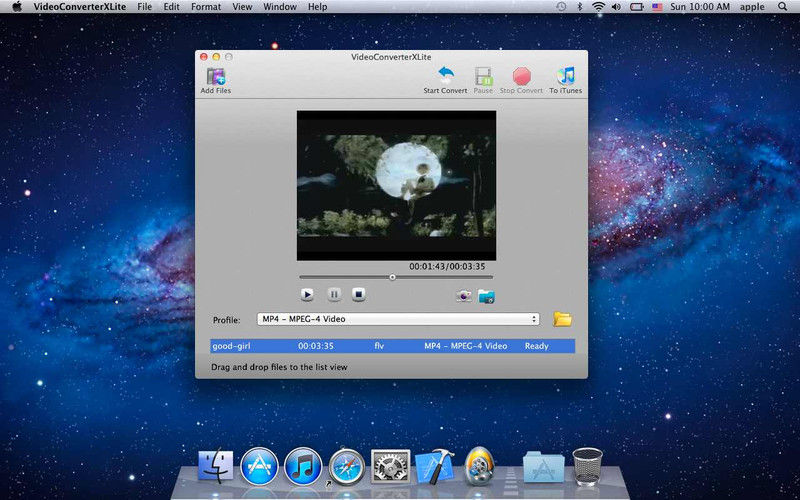Open the Edit menu
Screen dimensions: 800x500
(x=171, y=7)
